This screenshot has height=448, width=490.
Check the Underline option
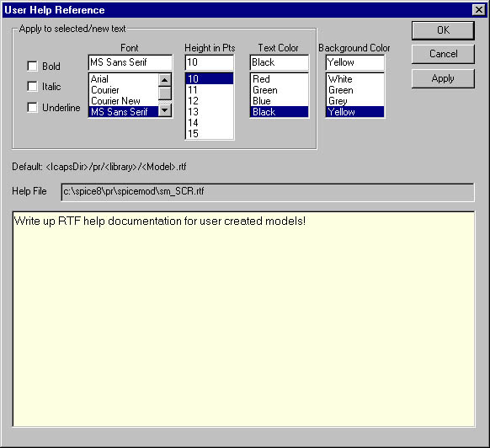[x=33, y=107]
